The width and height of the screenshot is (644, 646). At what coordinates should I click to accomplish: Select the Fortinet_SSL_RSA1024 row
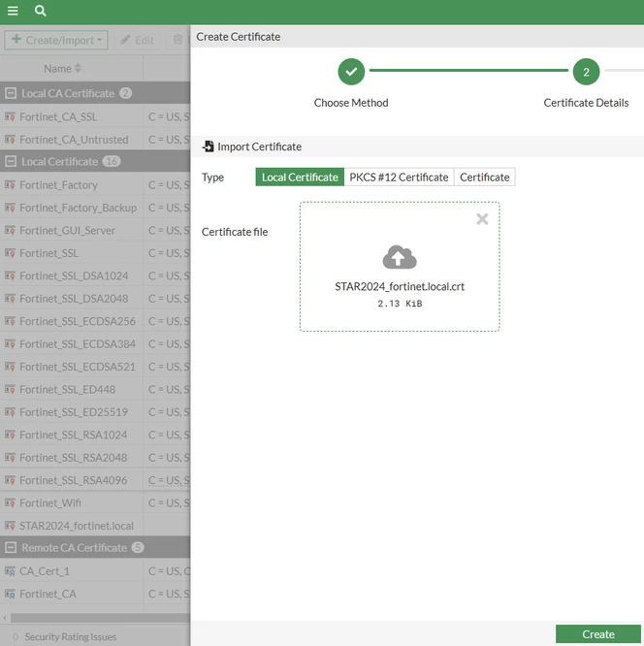click(x=95, y=435)
